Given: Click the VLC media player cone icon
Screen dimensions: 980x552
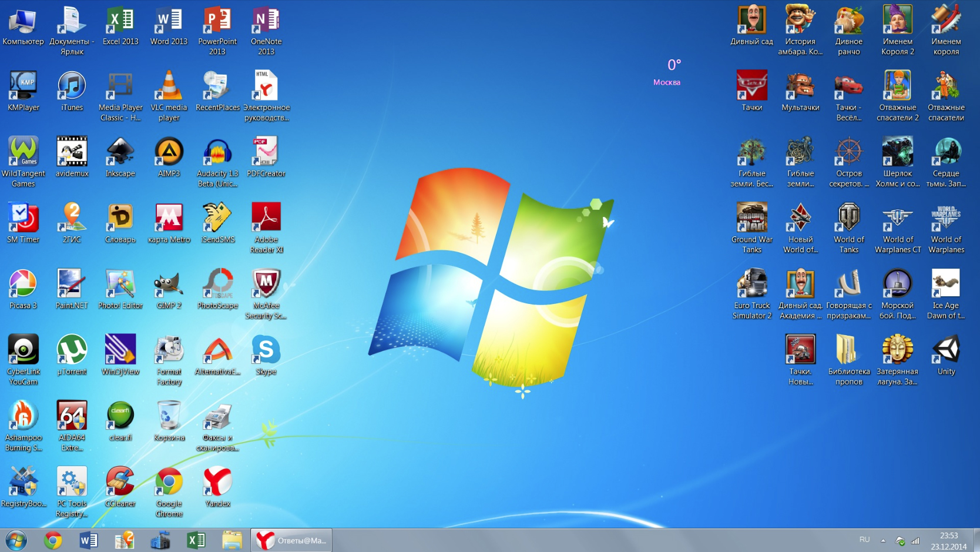Looking at the screenshot, I should pos(169,97).
